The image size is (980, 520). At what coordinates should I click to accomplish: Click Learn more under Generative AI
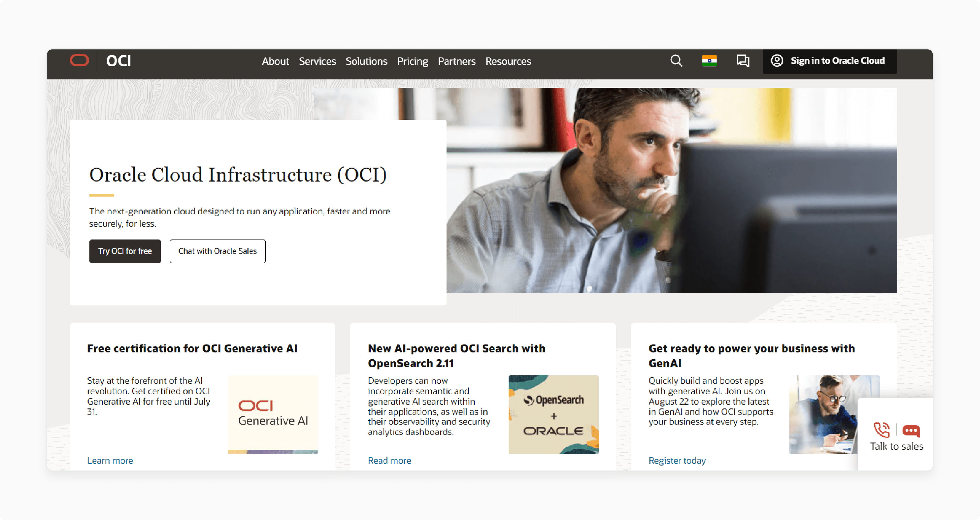[110, 460]
